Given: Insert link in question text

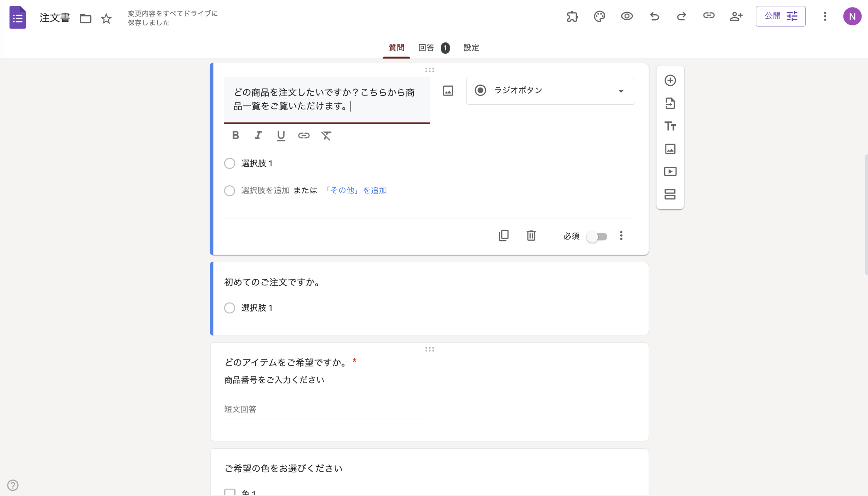Looking at the screenshot, I should pos(304,136).
